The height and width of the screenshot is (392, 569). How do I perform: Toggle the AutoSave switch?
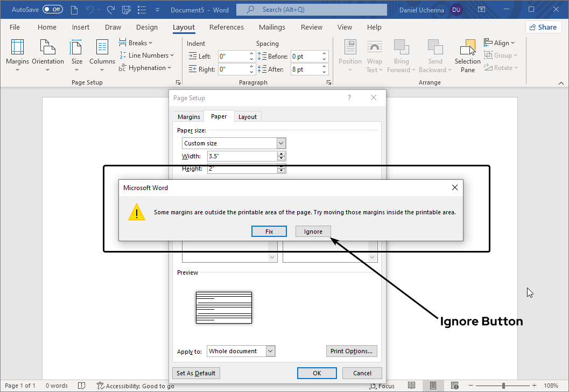53,10
